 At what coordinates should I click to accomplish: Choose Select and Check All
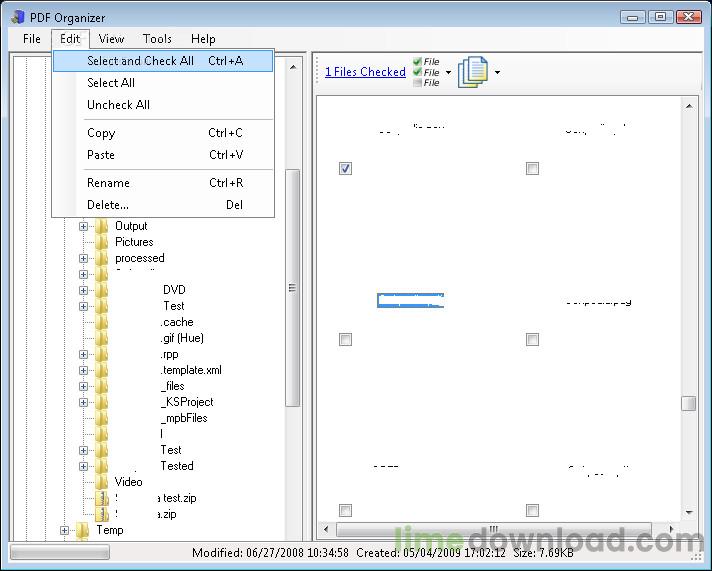point(163,61)
